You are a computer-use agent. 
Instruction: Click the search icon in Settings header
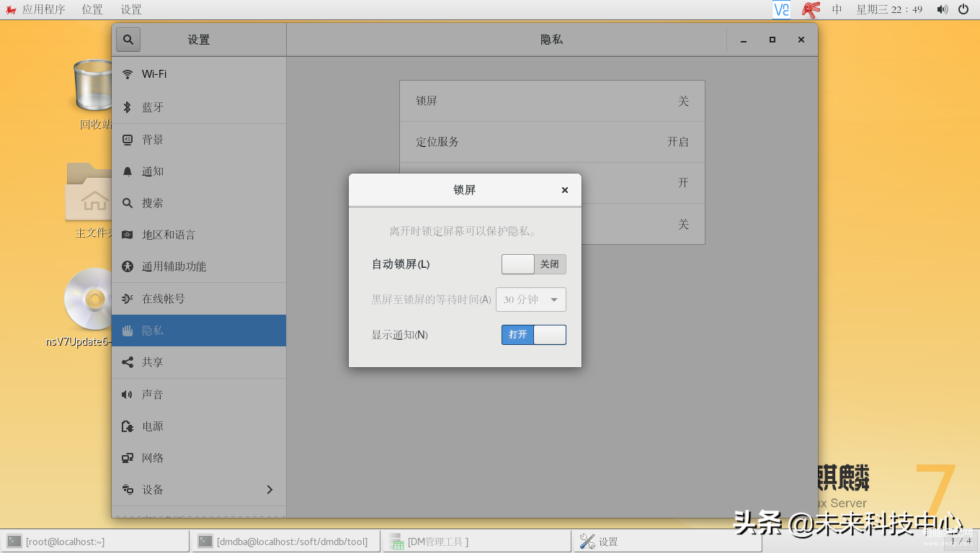(128, 40)
